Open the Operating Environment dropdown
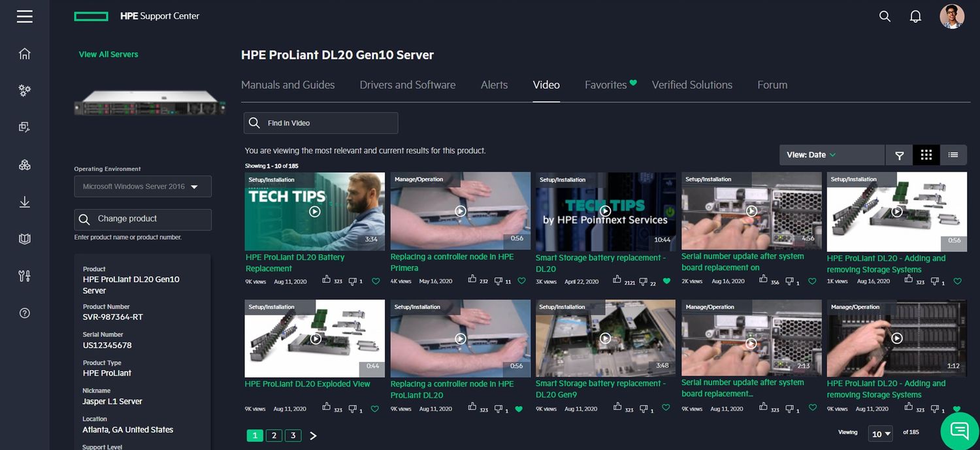This screenshot has width=980, height=450. (142, 186)
